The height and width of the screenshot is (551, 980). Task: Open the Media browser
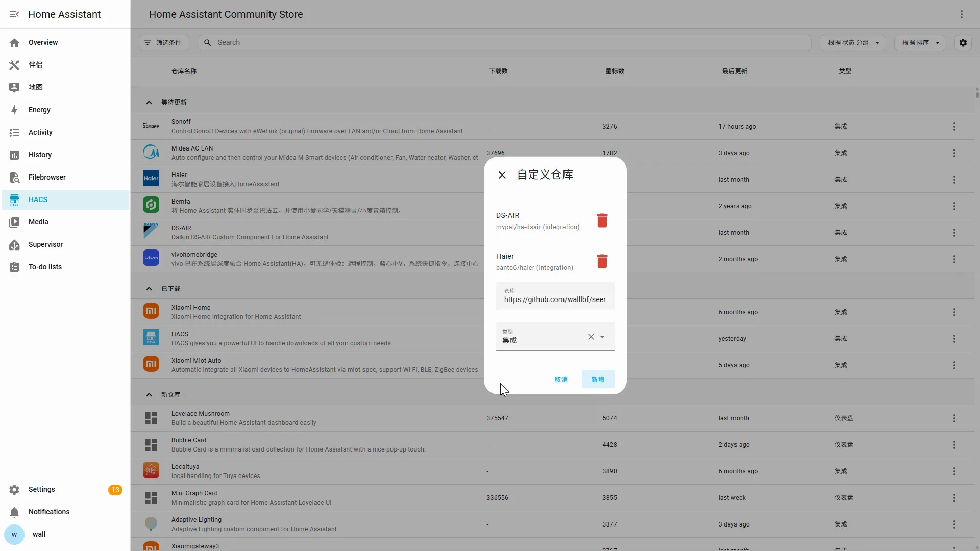coord(65,222)
